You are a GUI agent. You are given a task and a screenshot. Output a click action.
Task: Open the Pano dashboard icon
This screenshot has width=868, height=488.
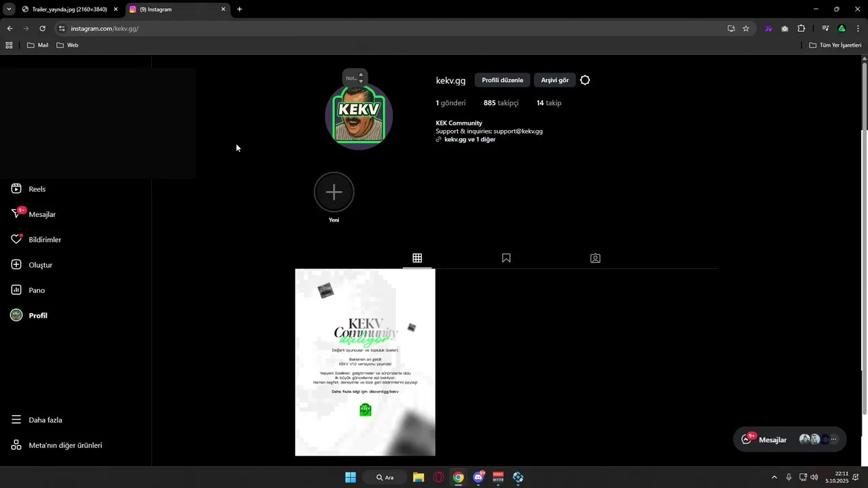pos(16,290)
